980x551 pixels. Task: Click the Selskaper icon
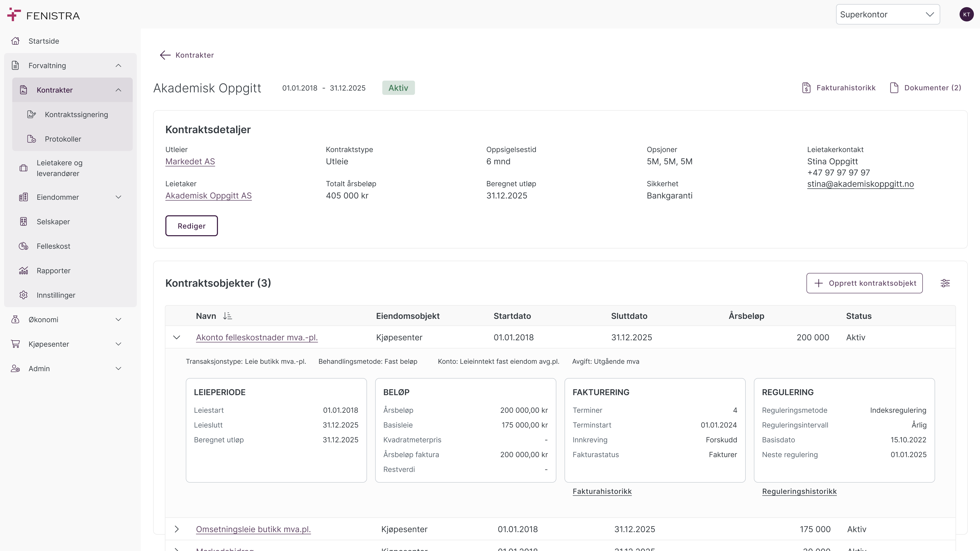coord(23,222)
